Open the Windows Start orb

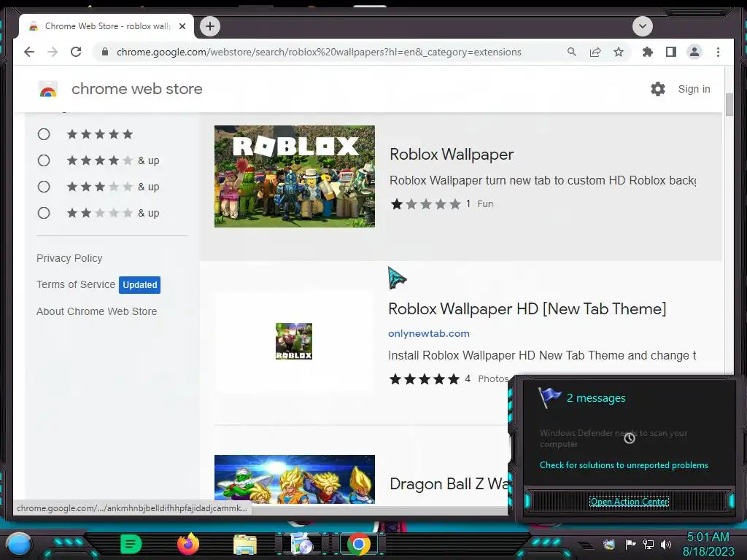click(19, 544)
